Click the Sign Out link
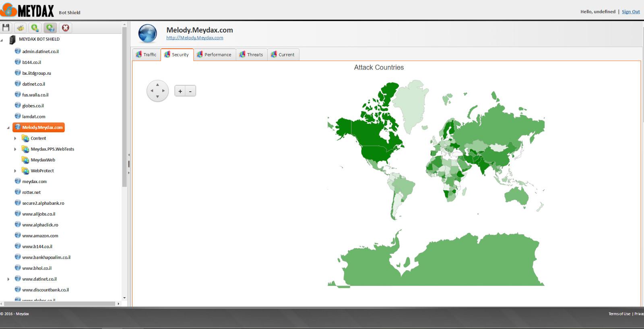Viewport: 644px width, 329px height. coord(631,12)
